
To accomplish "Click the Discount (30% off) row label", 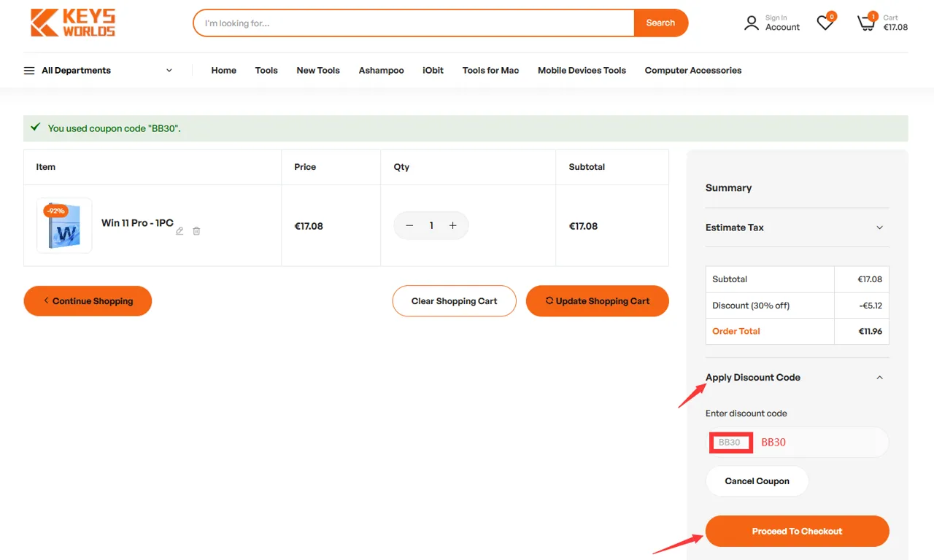I will coord(751,306).
